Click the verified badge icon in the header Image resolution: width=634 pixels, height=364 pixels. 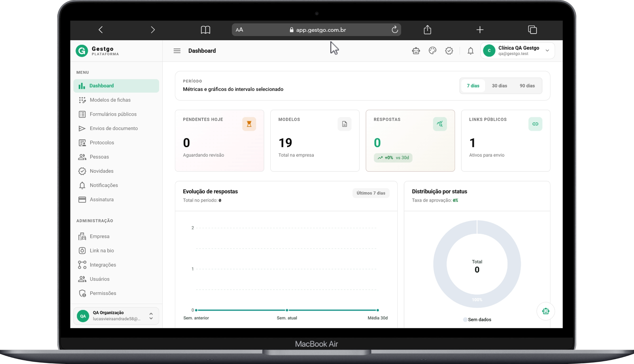tap(449, 51)
